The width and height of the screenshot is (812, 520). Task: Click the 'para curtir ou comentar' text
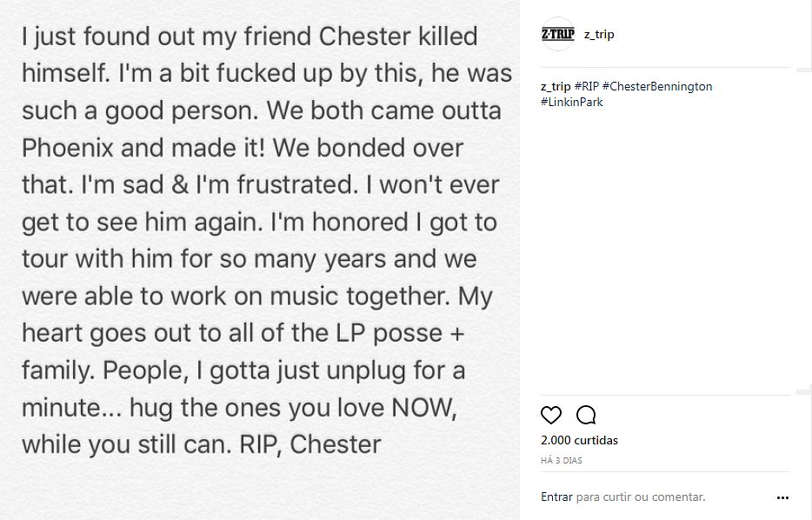(641, 497)
